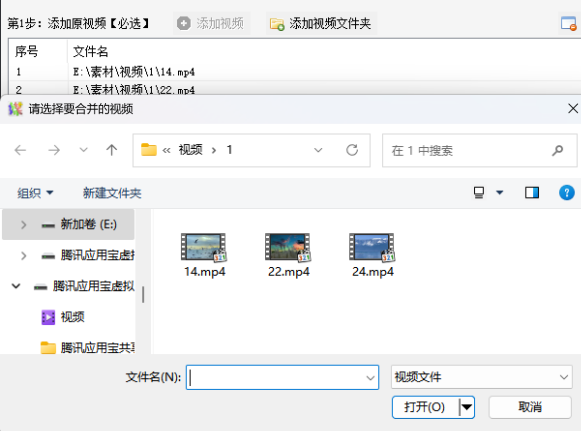Open help via blue question mark
Screen dimensions: 582x432
pyautogui.click(x=566, y=193)
